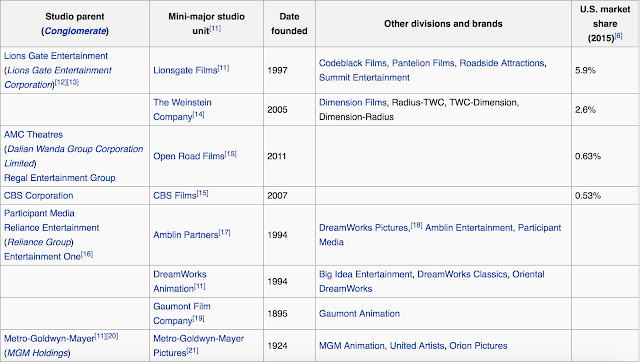Open DreamWorks Classics link
640x362 pixels.
(x=462, y=274)
